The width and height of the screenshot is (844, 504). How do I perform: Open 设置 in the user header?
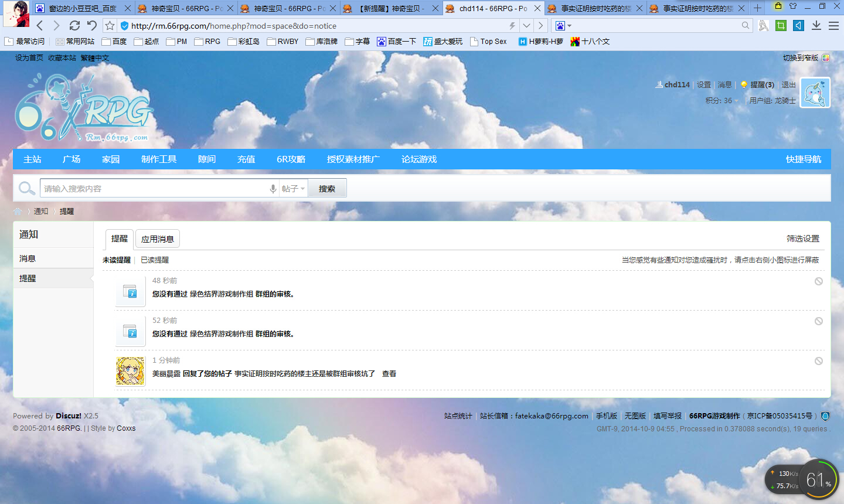click(x=704, y=85)
